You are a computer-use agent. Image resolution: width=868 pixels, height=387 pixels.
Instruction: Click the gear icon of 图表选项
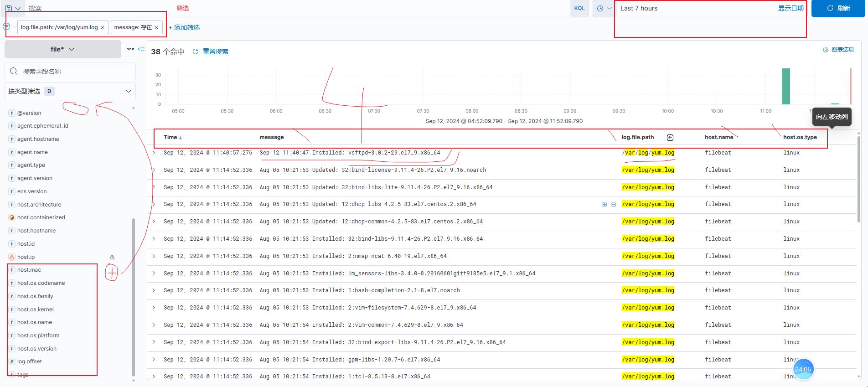point(825,50)
